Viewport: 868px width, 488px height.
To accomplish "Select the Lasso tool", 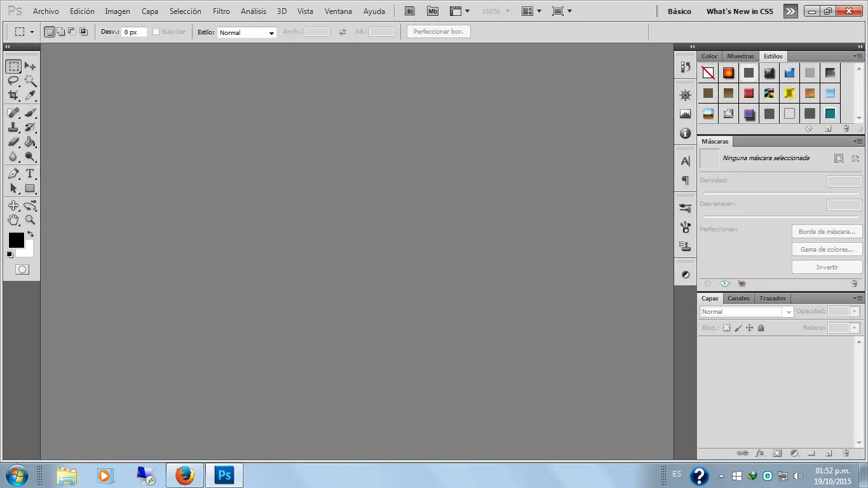I will [13, 81].
